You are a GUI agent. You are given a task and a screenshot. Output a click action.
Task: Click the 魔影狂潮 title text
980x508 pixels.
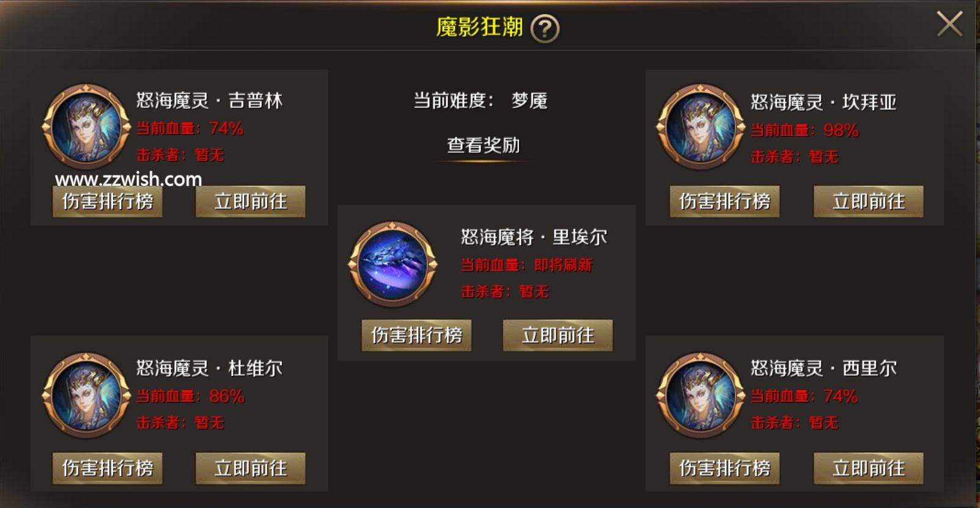coord(479,27)
